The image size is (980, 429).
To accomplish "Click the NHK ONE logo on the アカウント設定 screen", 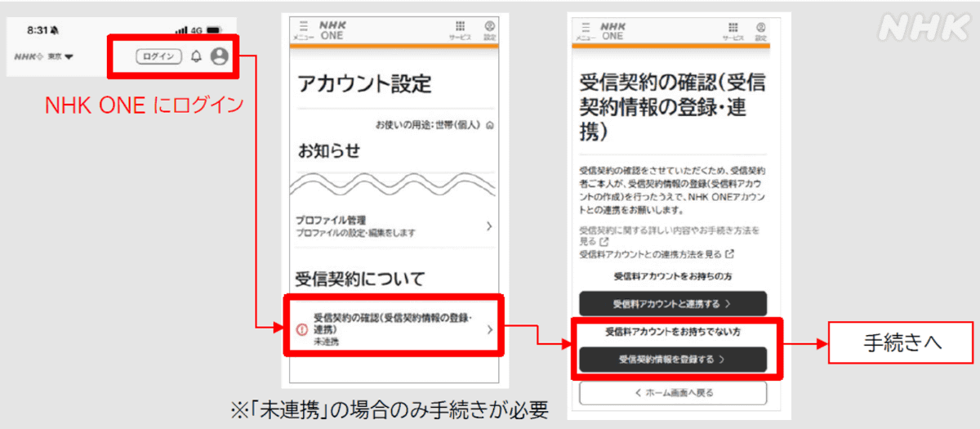I will pos(333,30).
